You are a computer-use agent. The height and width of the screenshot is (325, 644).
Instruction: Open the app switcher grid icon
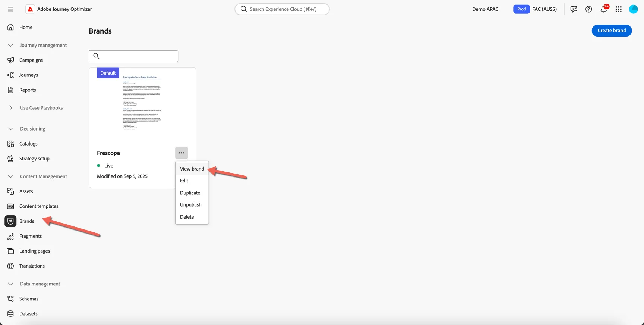point(619,9)
